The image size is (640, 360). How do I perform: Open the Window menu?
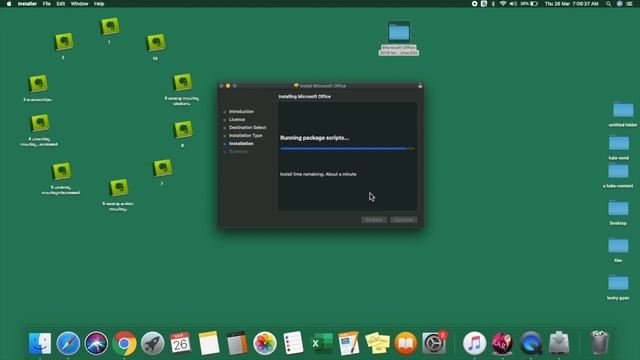click(79, 4)
